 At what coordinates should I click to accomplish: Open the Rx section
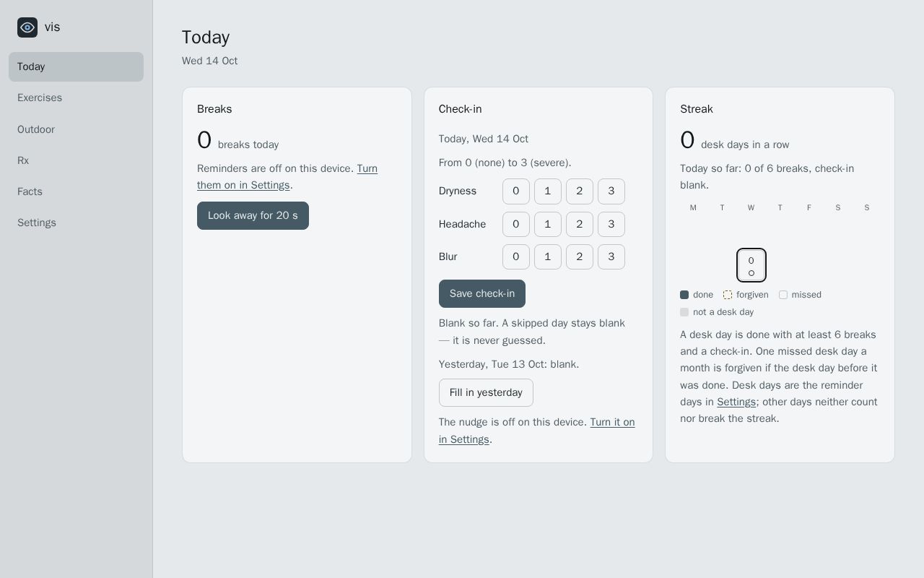(76, 160)
